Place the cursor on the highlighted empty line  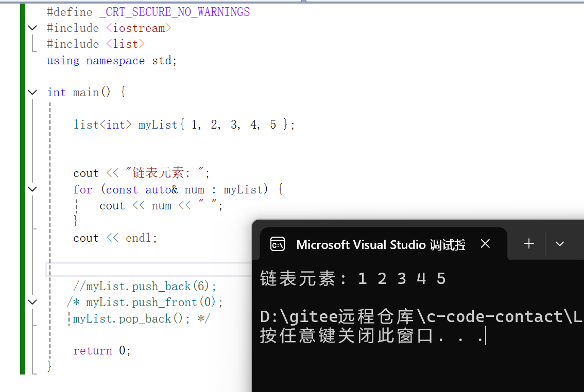pyautogui.click(x=149, y=269)
